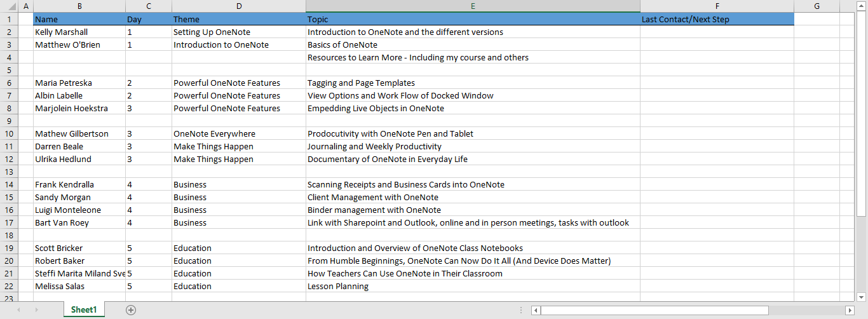This screenshot has width=868, height=319.
Task: Select cell 'Darren Beale'
Action: pos(79,146)
